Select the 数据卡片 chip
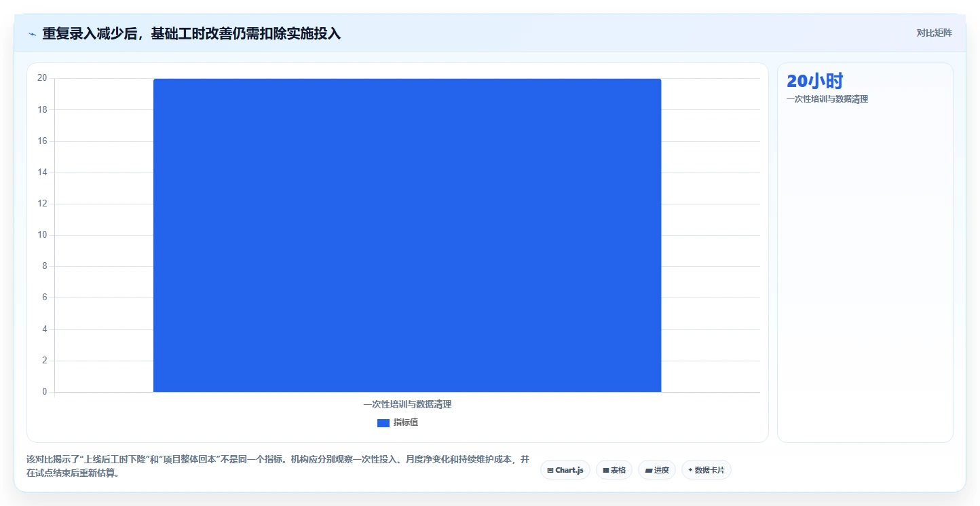Screen dimensions: 980x506 [706, 470]
